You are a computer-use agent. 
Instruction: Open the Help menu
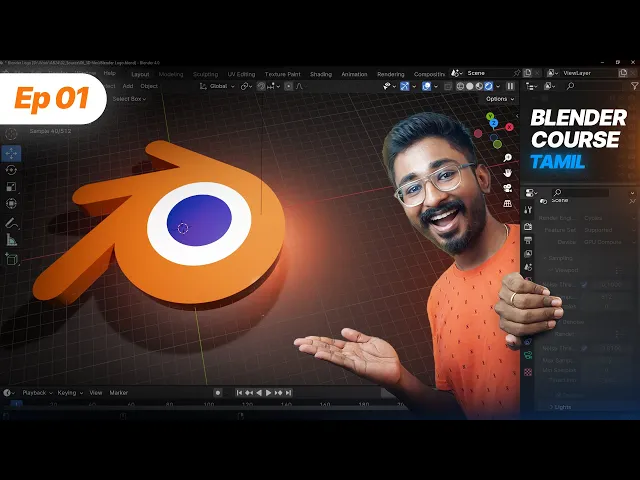pos(109,73)
